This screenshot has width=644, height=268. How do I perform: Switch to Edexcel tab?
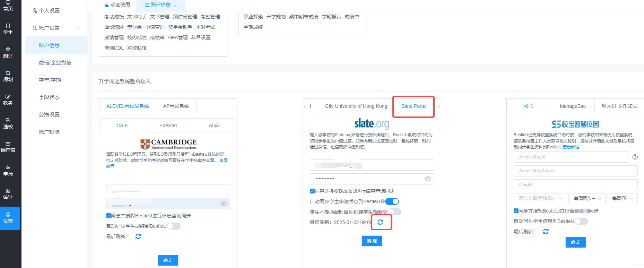(168, 126)
